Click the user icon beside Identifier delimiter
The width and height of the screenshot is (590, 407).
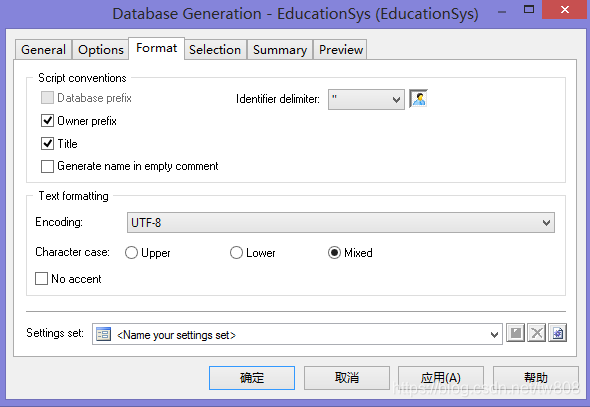click(x=418, y=99)
